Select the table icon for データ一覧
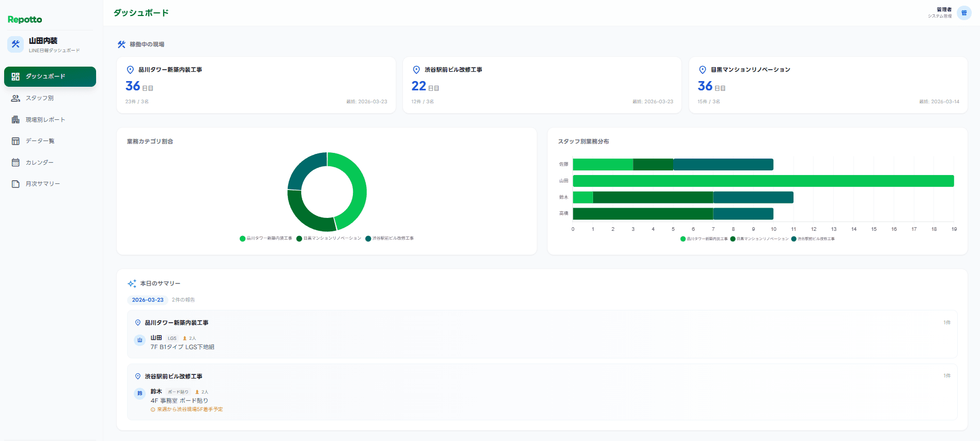 pos(15,141)
